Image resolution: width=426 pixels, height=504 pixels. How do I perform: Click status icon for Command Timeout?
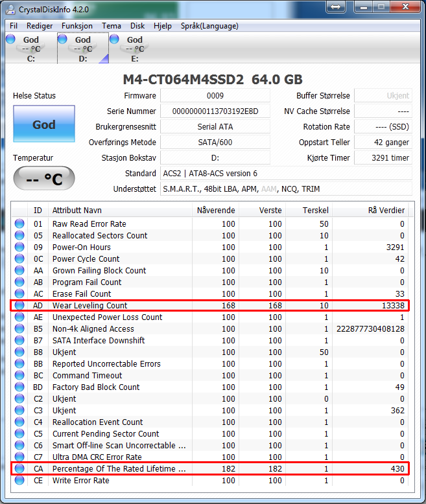[19, 375]
